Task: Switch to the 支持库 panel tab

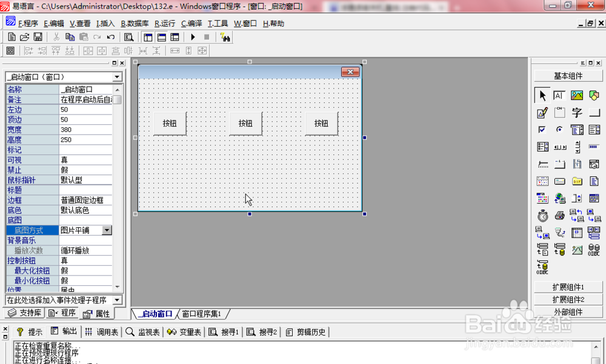Action: 25,313
